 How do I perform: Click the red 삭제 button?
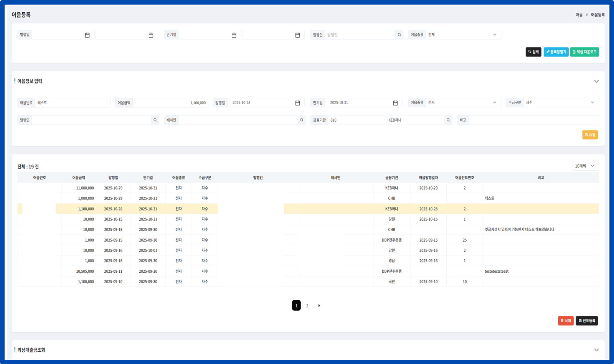click(x=565, y=321)
